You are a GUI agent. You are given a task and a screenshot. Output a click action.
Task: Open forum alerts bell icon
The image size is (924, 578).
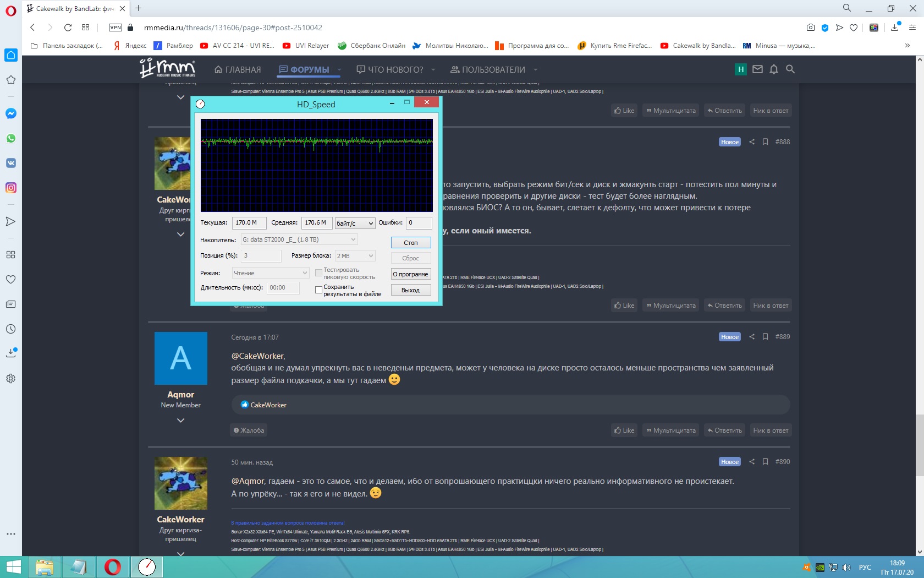click(x=774, y=69)
